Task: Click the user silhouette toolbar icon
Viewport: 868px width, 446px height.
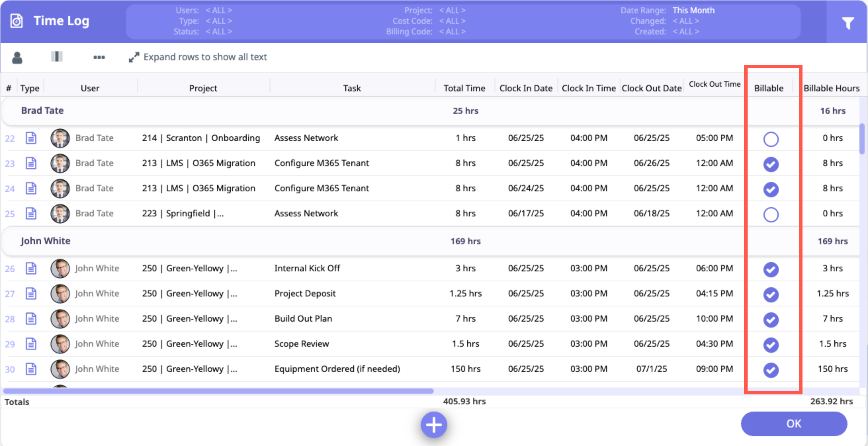Action: tap(17, 58)
